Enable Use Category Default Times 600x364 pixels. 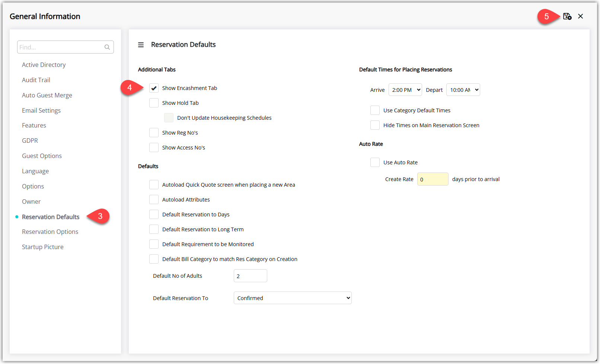(375, 110)
